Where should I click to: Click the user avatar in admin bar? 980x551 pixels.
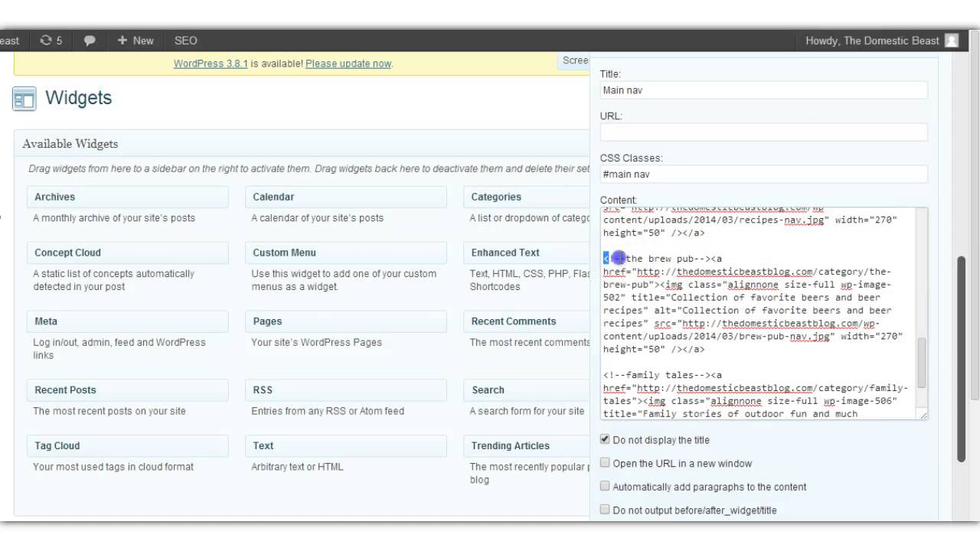[x=952, y=41]
